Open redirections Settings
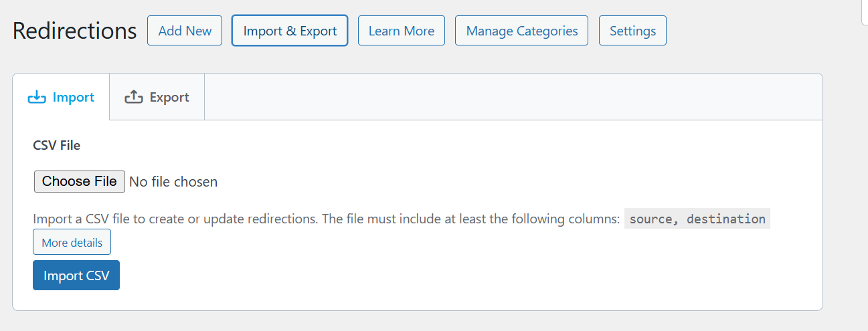 tap(632, 31)
